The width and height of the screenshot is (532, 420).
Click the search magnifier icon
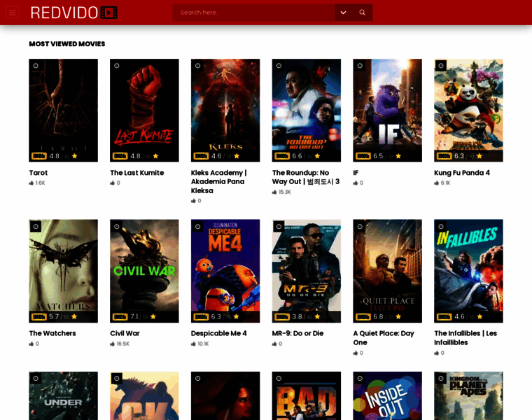coord(363,13)
